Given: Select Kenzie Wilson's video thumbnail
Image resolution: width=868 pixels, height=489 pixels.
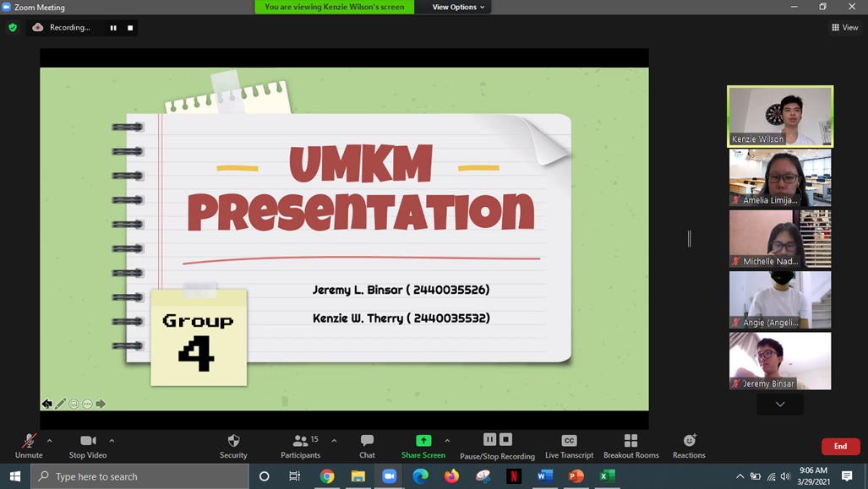Looking at the screenshot, I should click(779, 117).
